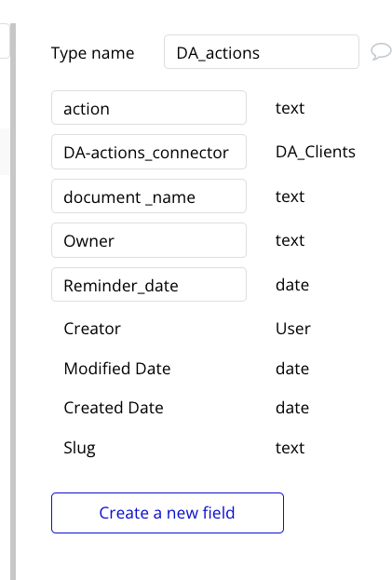Screen dimensions: 392x580
Task: Click the text type next to action
Action: point(290,108)
